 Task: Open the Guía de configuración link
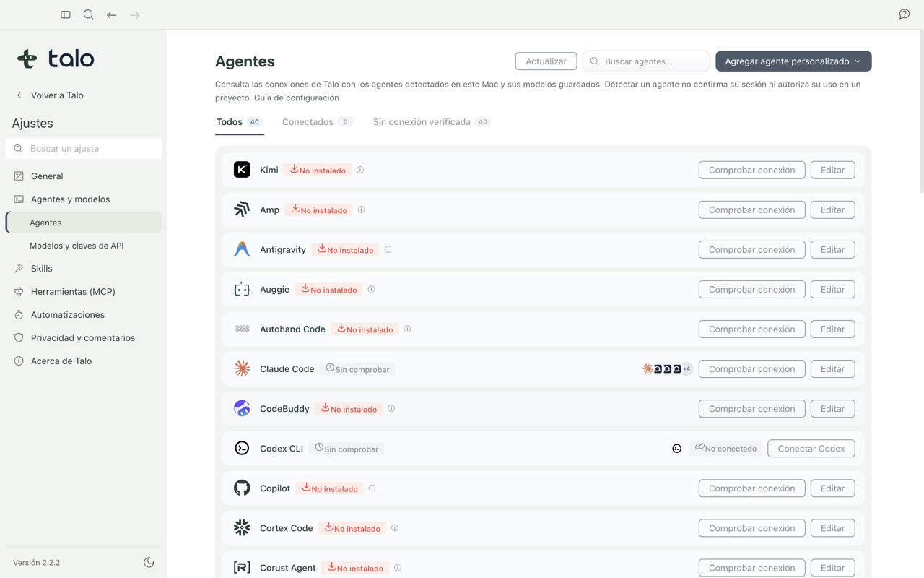(297, 98)
